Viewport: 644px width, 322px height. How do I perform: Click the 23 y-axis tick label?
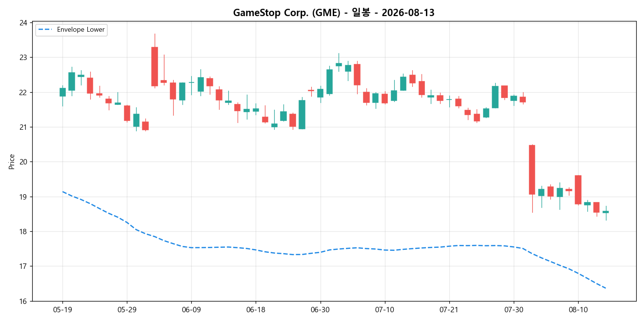[x=23, y=58]
